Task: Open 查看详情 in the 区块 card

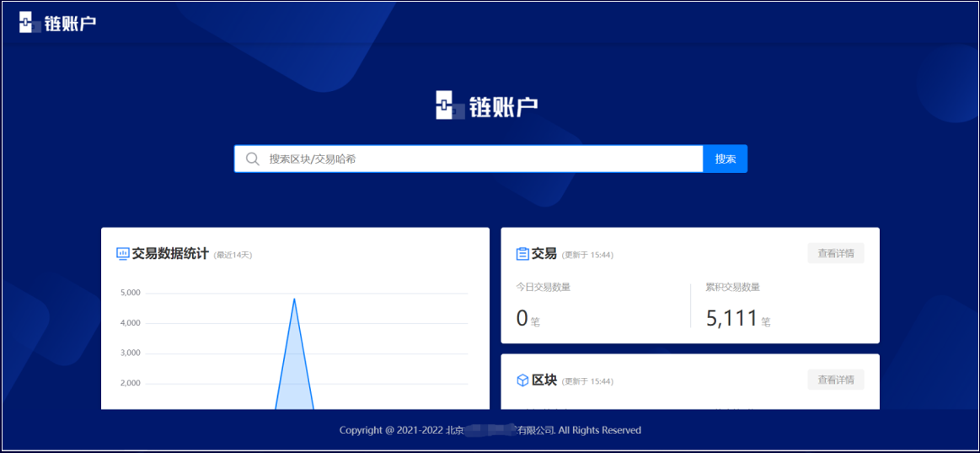Action: coord(836,380)
